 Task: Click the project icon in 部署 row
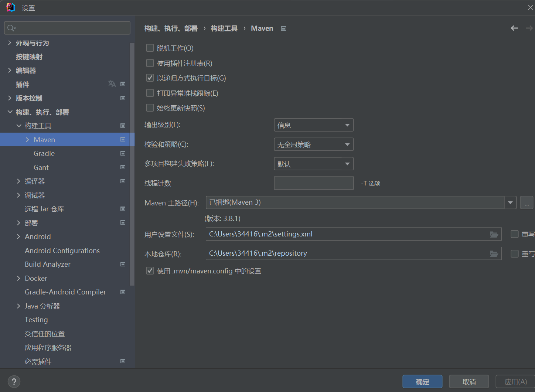[123, 222]
